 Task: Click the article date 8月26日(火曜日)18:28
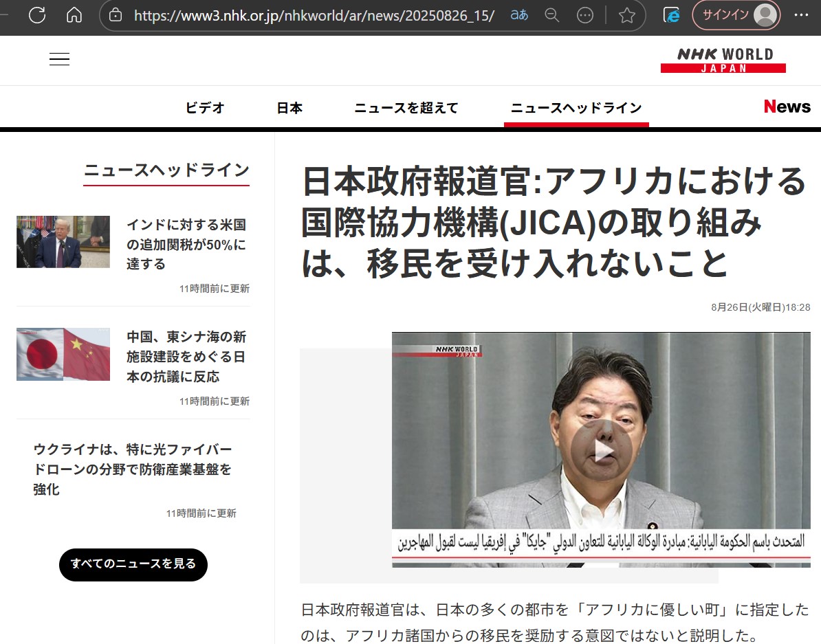tap(760, 307)
